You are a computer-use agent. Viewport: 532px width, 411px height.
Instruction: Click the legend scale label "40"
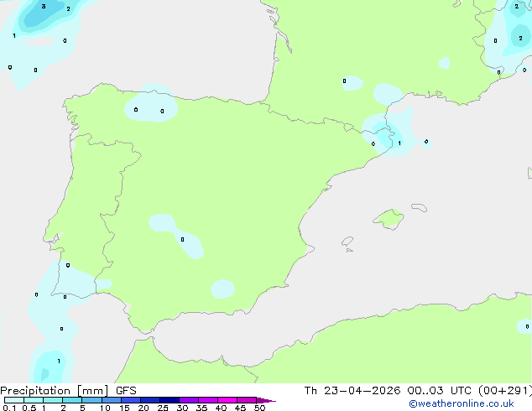point(221,408)
